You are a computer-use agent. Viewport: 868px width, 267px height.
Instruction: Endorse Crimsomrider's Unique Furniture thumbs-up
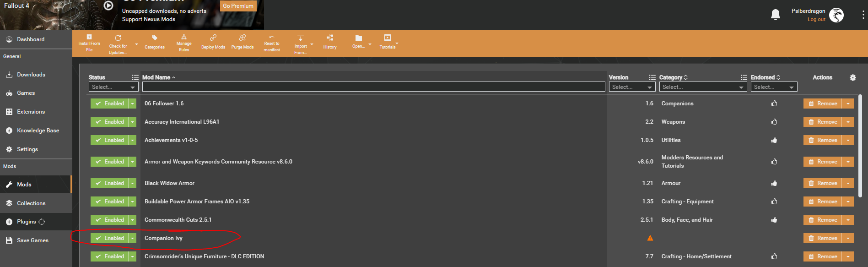(x=774, y=256)
